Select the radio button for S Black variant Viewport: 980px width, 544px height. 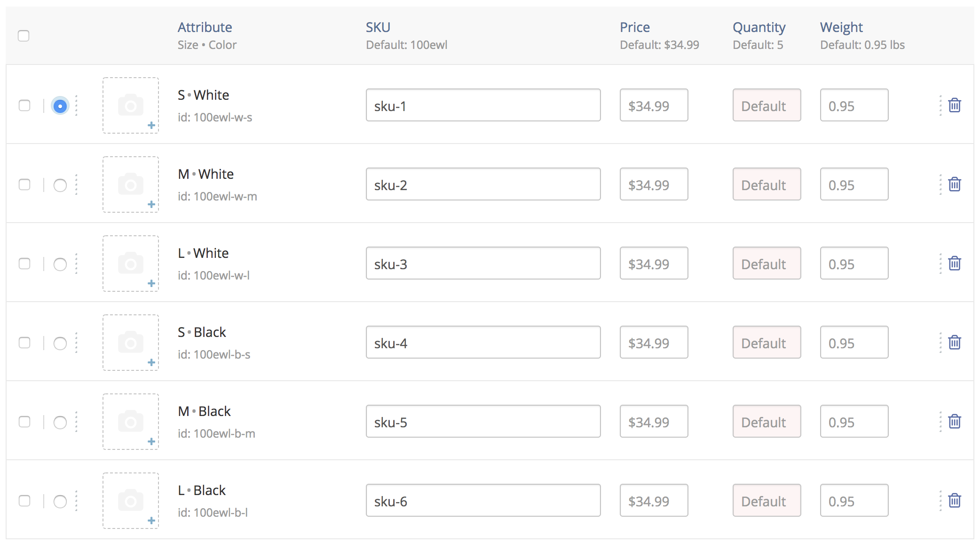(x=60, y=344)
